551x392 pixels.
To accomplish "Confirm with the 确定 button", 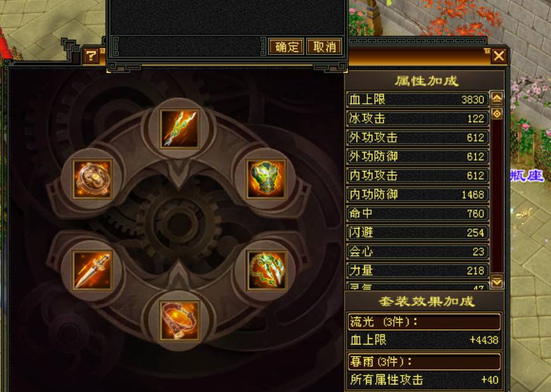I will click(x=286, y=46).
